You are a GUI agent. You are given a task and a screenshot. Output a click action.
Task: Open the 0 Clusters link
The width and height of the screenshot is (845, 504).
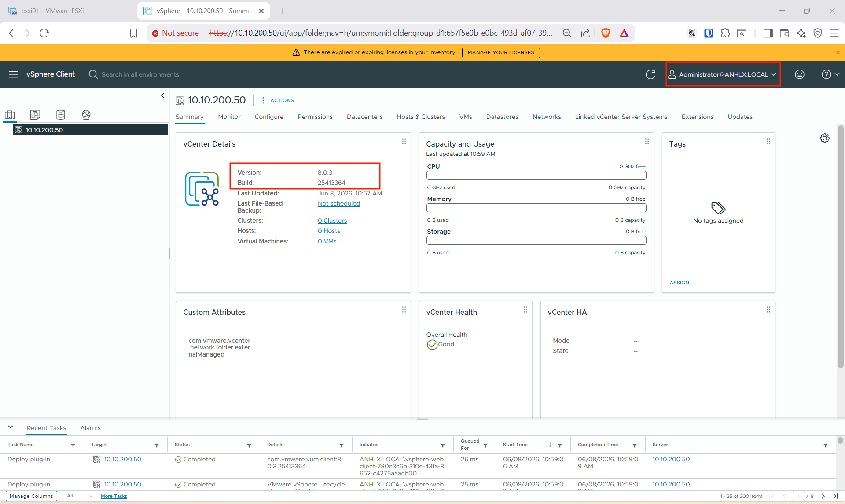coord(332,221)
